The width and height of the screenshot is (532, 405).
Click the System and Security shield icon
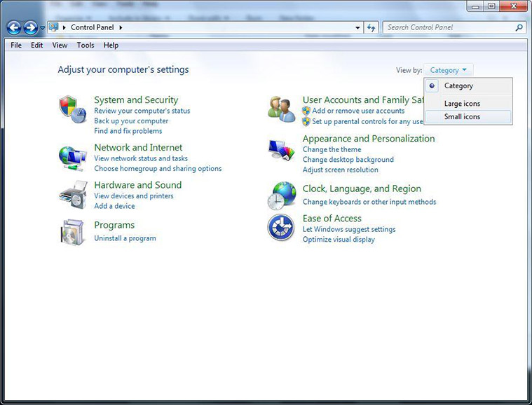click(x=73, y=109)
